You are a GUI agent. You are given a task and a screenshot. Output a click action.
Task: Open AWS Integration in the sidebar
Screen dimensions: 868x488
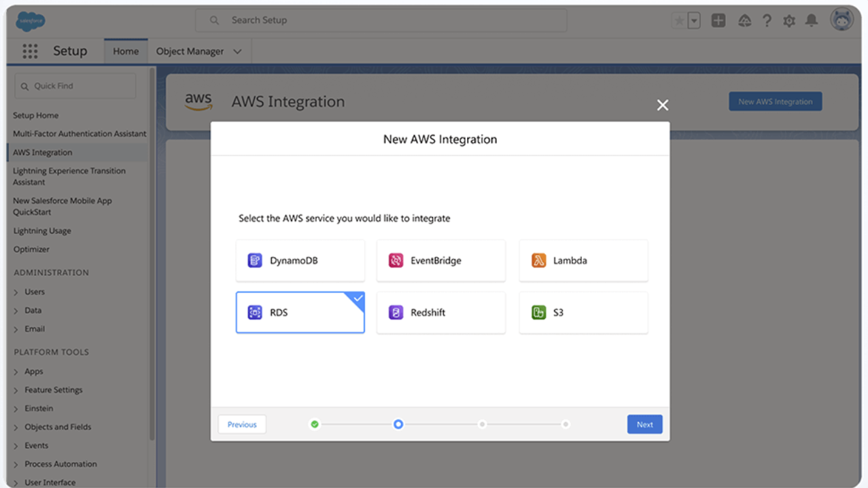(x=44, y=152)
